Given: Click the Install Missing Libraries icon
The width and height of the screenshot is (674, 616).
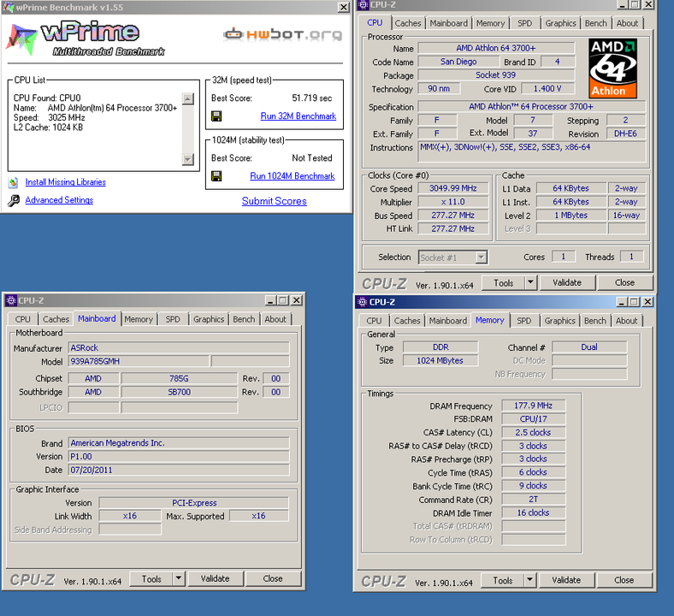Looking at the screenshot, I should click(x=14, y=183).
